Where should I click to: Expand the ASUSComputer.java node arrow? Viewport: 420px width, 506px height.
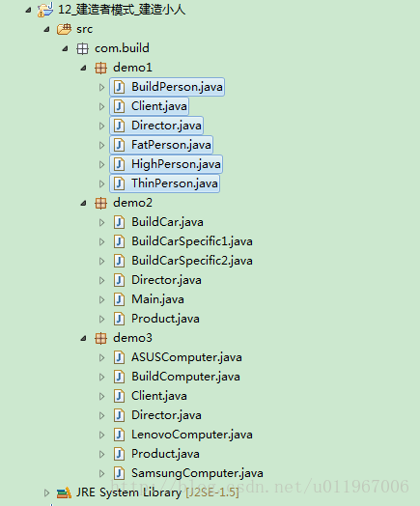[102, 358]
